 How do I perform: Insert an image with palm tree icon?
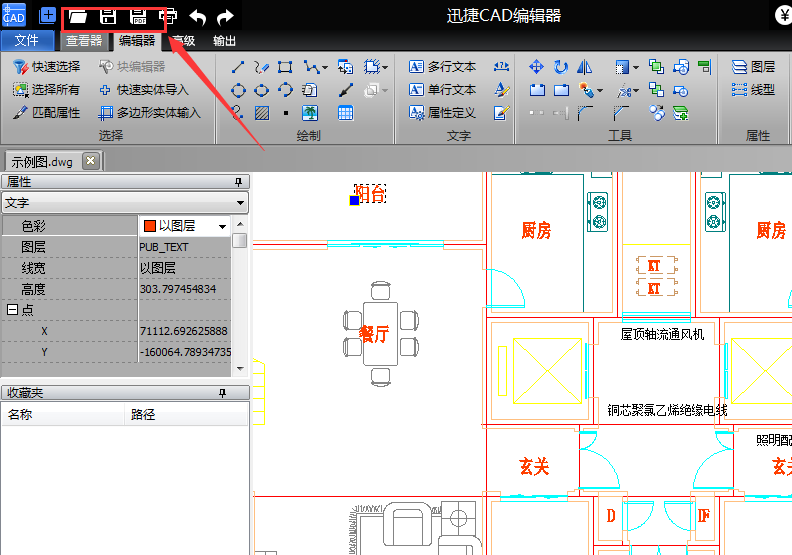pyautogui.click(x=310, y=113)
